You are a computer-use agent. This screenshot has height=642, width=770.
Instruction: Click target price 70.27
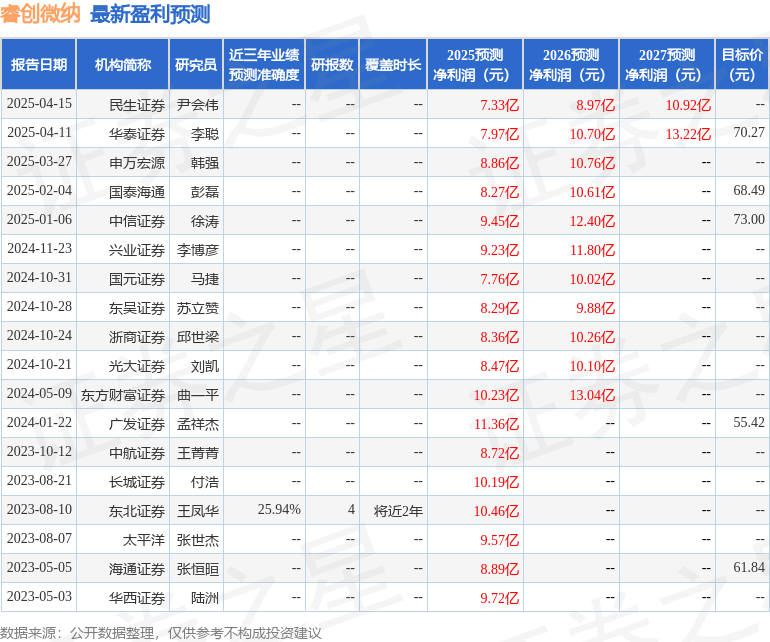click(x=749, y=132)
